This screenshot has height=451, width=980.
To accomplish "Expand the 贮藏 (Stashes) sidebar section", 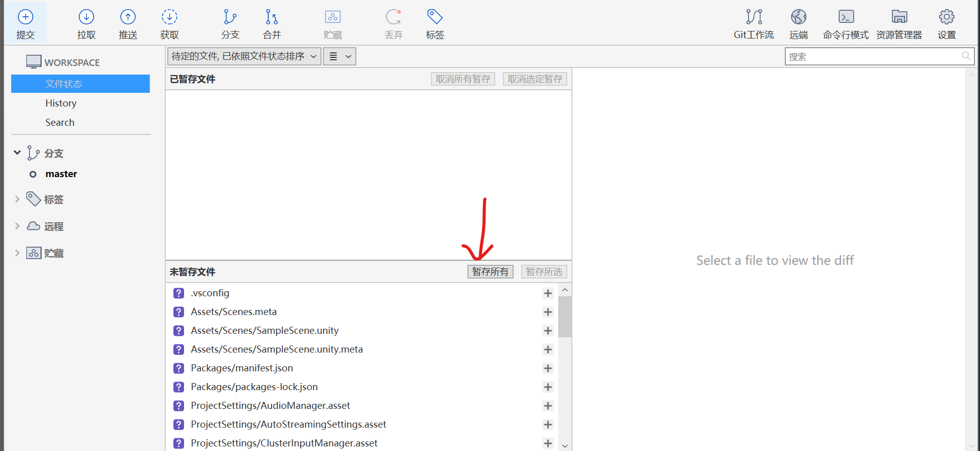I will point(17,253).
